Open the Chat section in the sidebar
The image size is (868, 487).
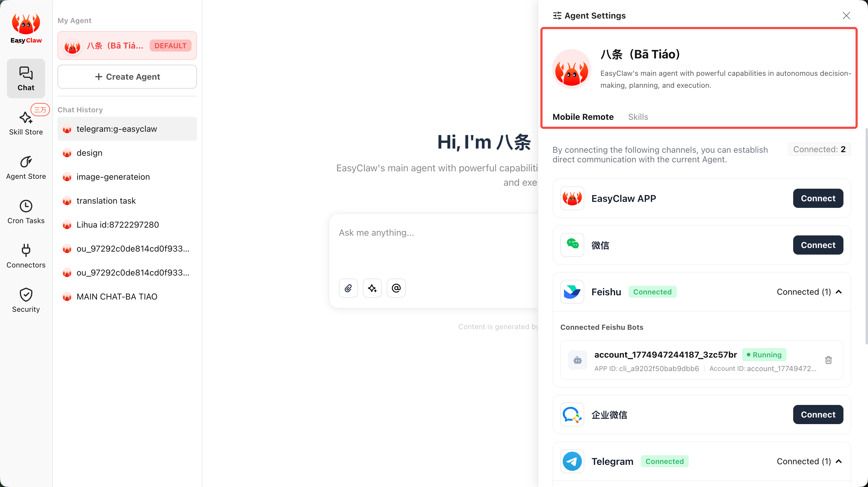pos(26,78)
